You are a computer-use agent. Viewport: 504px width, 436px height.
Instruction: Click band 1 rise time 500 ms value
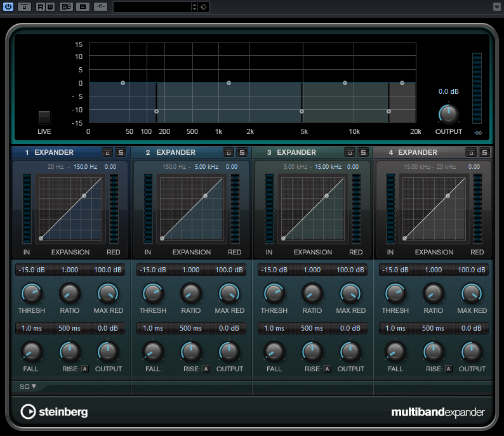click(69, 328)
